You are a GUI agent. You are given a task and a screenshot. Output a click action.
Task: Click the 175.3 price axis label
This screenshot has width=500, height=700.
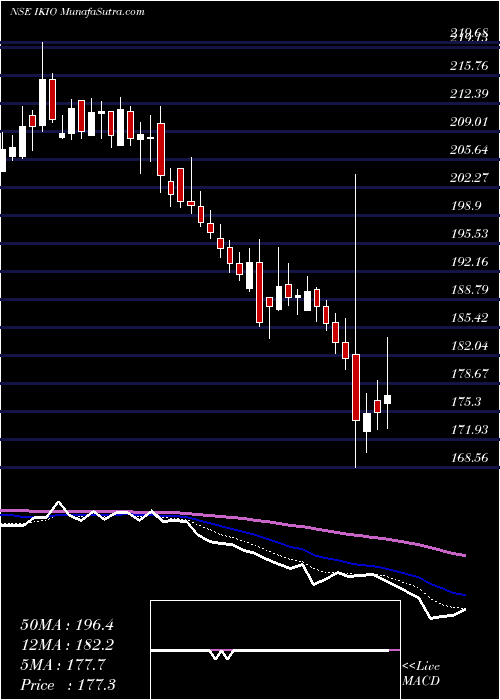pyautogui.click(x=465, y=402)
